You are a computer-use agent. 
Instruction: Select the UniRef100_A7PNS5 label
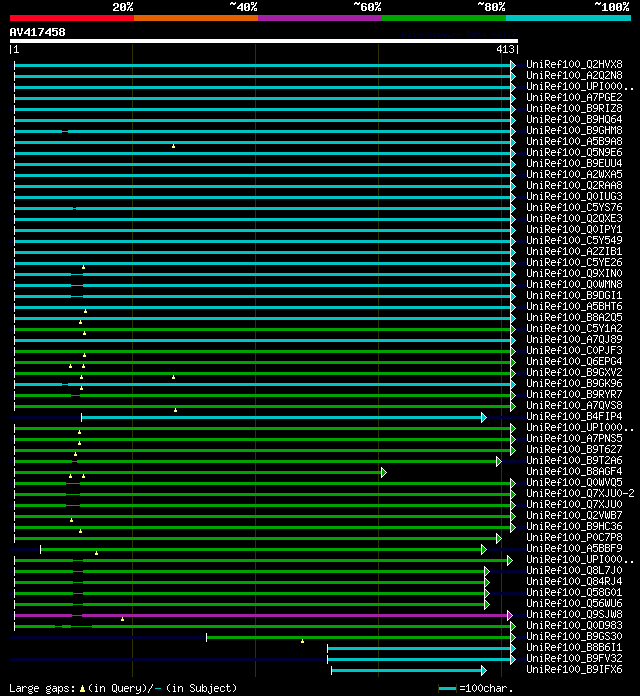[x=574, y=438]
